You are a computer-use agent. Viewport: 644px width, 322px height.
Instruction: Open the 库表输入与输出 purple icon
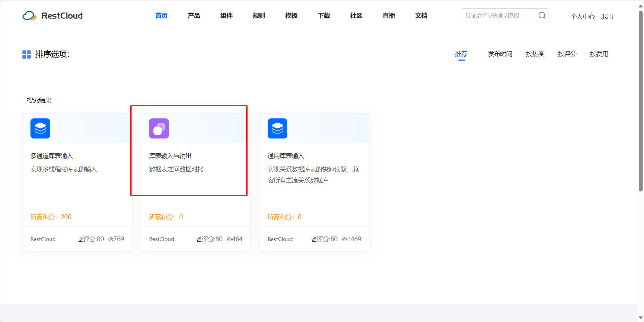(x=159, y=128)
